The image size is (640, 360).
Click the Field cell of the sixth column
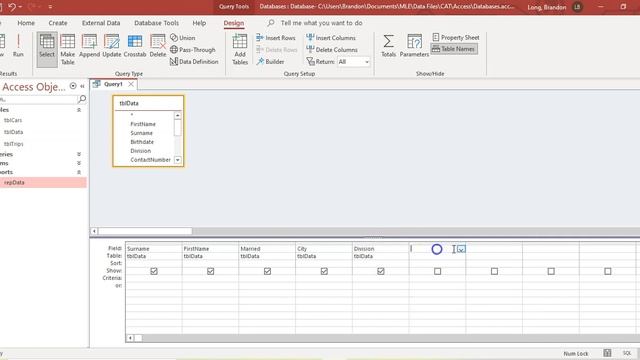point(437,249)
